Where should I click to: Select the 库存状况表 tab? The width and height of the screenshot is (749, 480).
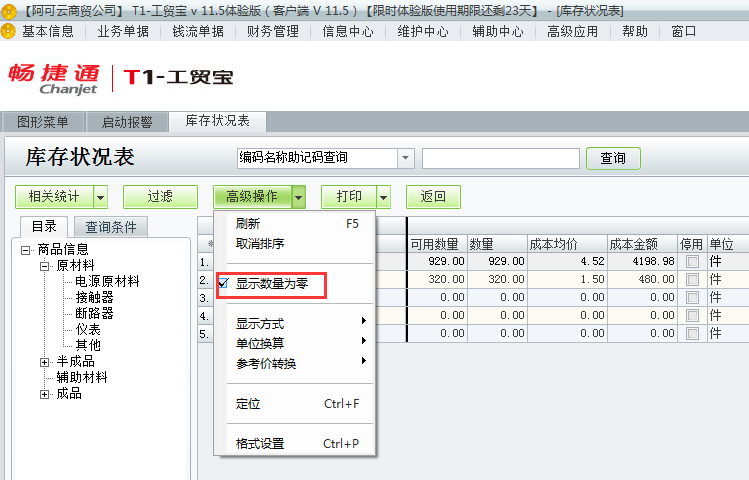point(217,121)
